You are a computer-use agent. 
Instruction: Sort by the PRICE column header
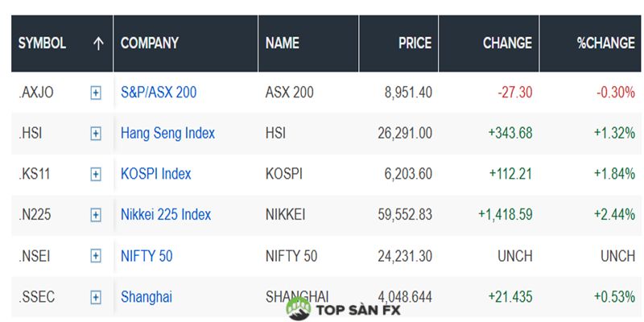415,43
